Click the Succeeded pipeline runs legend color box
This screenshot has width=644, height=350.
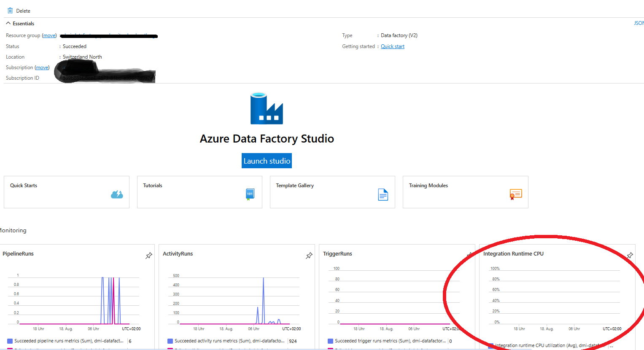10,341
